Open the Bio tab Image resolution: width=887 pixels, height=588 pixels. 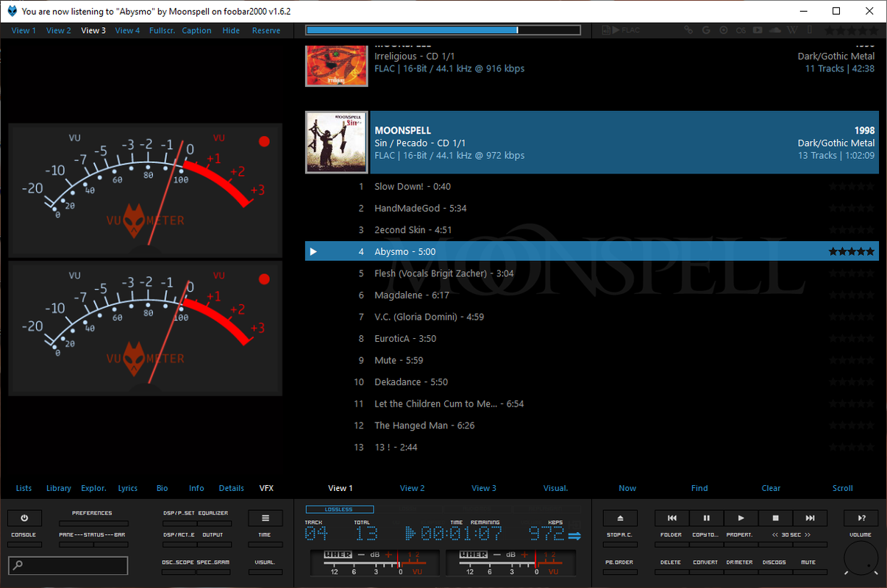pyautogui.click(x=163, y=488)
